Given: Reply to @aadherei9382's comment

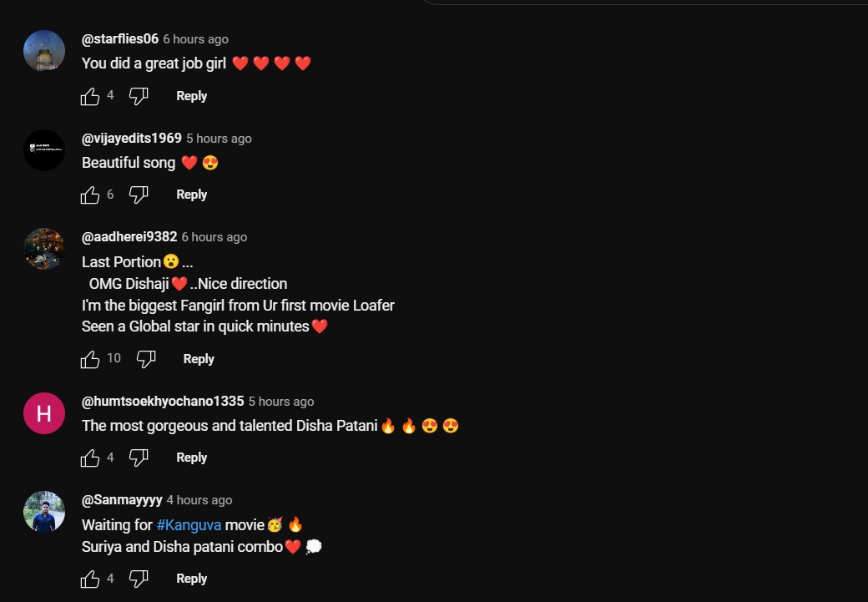Looking at the screenshot, I should point(199,359).
